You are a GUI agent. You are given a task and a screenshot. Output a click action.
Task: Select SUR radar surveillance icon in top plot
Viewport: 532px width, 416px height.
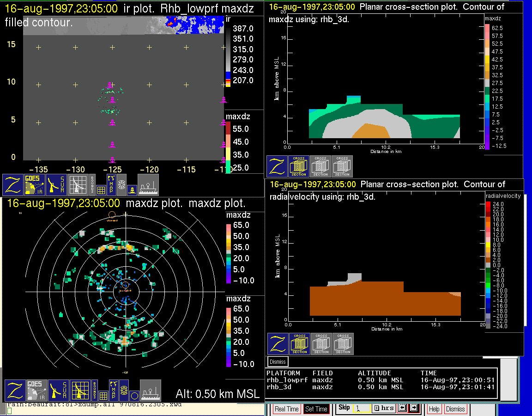tap(57, 185)
